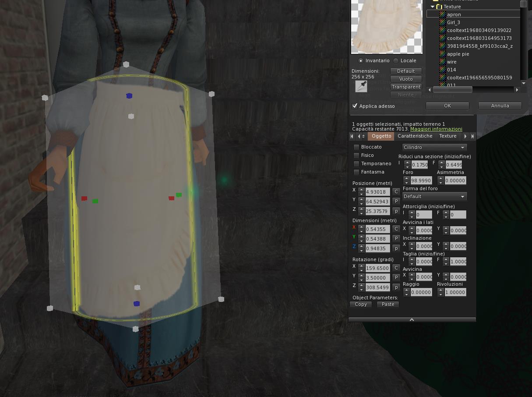Click the gray top corner handle above the collar
This screenshot has height=397, width=532.
point(126,64)
